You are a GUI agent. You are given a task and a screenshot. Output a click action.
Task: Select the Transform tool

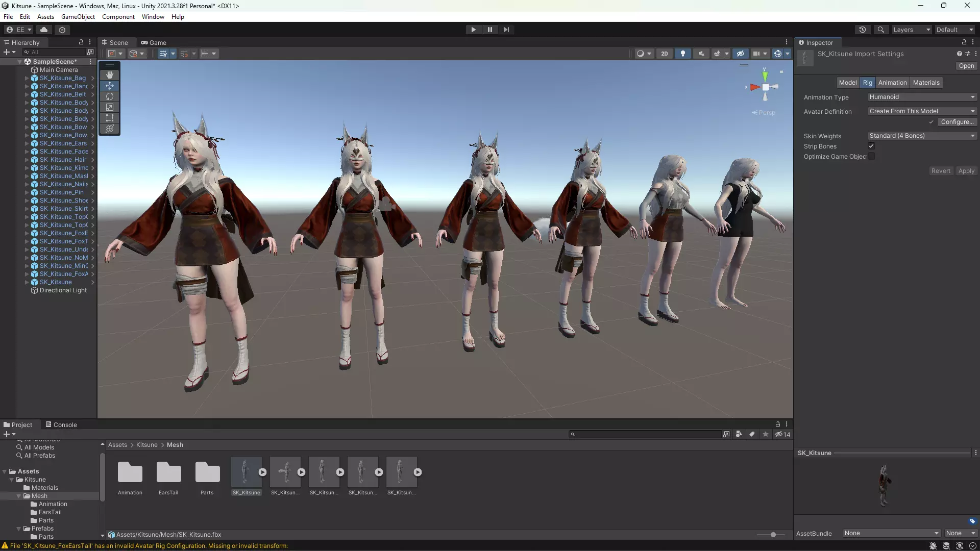(110, 129)
